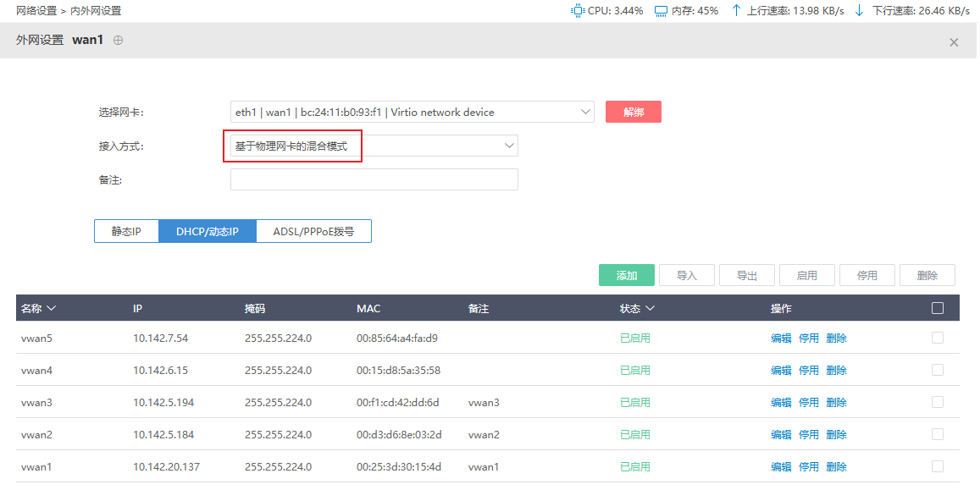Click the CPU usage chip icon
Image resolution: width=980 pixels, height=490 pixels.
coord(578,11)
